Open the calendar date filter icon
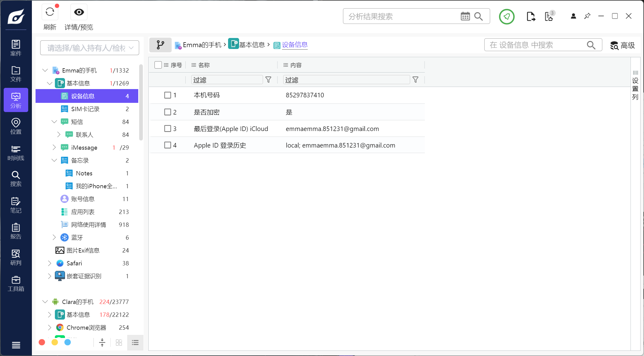This screenshot has height=356, width=644. [465, 17]
